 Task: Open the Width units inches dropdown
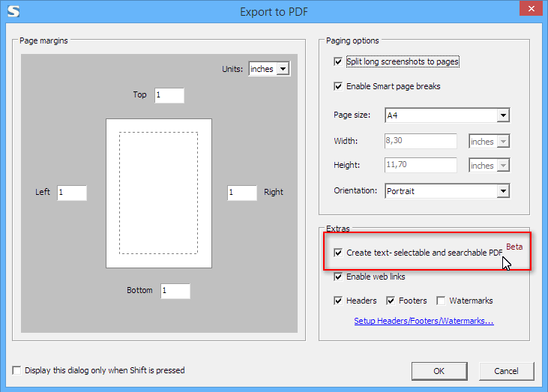click(489, 142)
